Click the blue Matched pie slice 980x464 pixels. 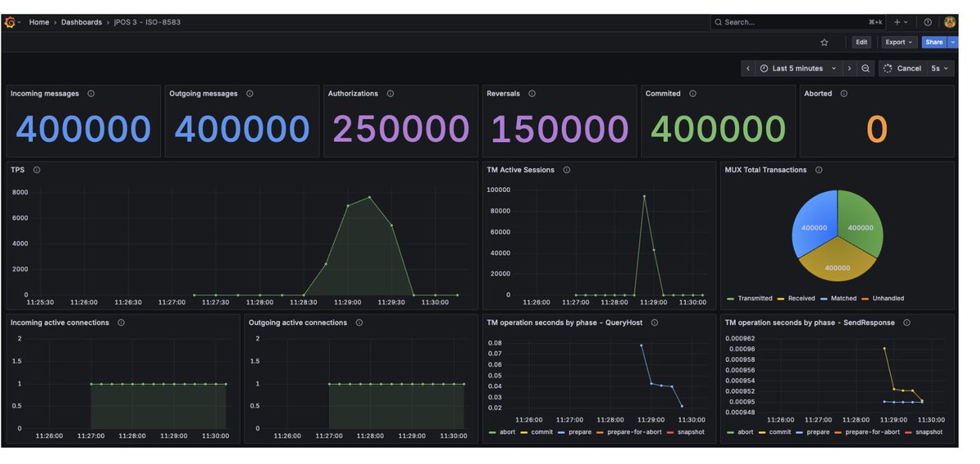pos(813,223)
